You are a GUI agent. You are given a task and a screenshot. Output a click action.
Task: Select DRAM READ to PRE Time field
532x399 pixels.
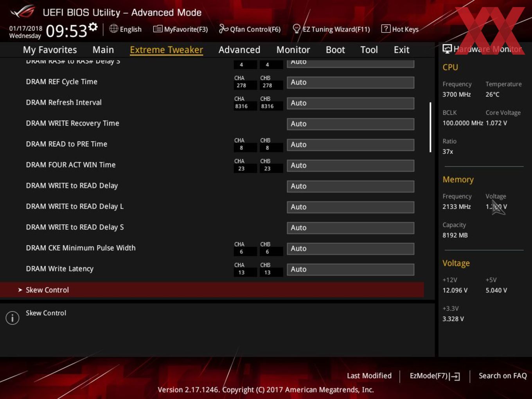[350, 145]
